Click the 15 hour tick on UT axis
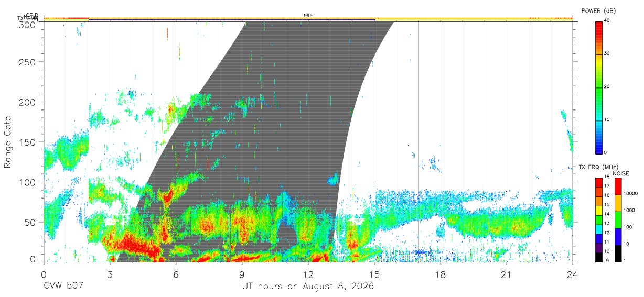 point(374,274)
